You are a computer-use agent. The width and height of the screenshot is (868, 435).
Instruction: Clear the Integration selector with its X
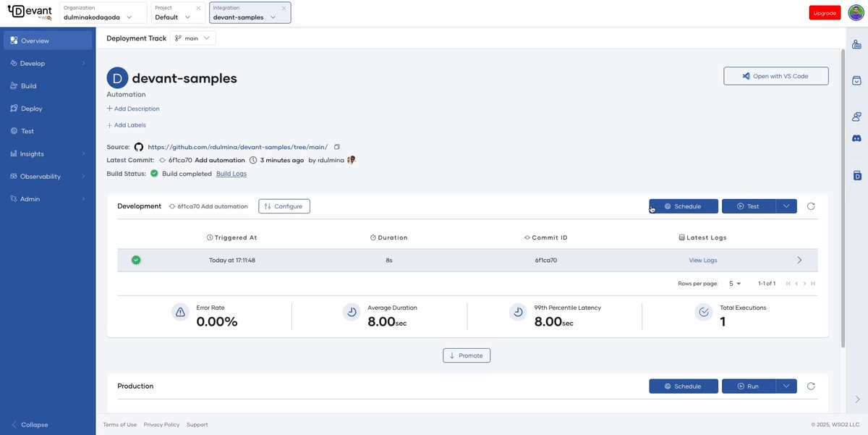[x=284, y=8]
